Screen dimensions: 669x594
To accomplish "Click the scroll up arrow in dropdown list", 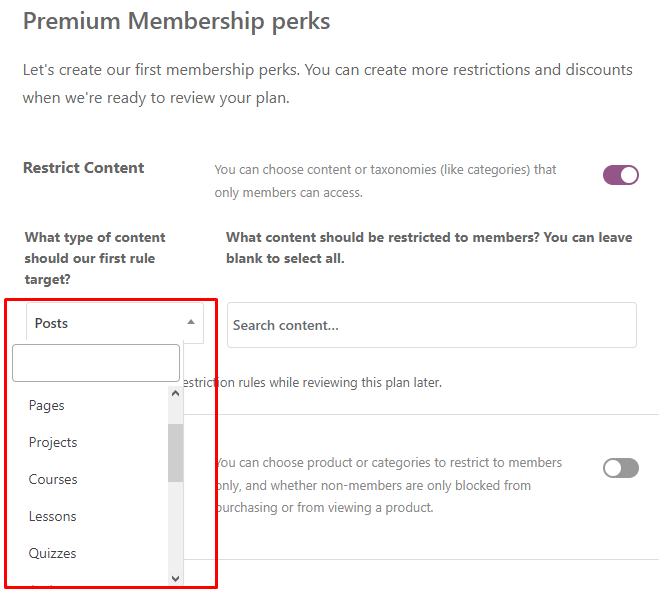I will 175,394.
